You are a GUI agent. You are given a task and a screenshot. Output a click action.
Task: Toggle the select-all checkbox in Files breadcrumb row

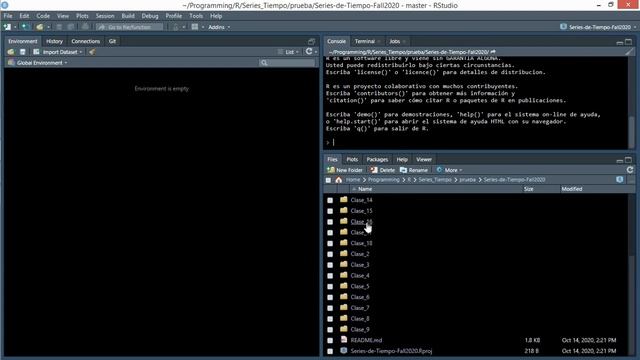pyautogui.click(x=328, y=180)
